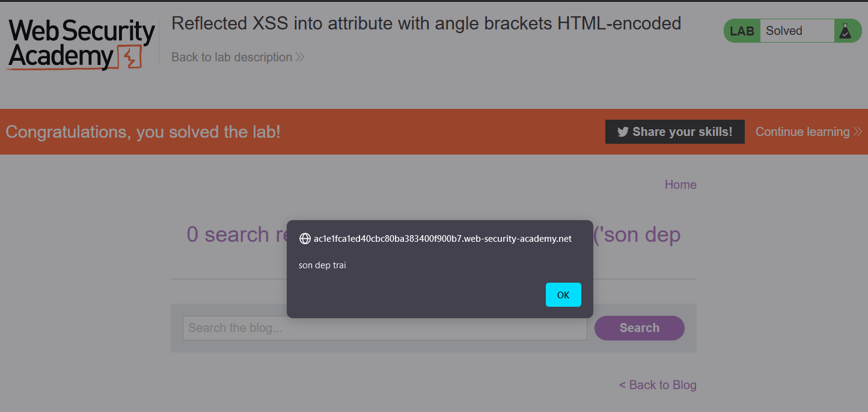The width and height of the screenshot is (868, 412).
Task: Click the Twitter bird icon on Share your skills
Action: [622, 131]
